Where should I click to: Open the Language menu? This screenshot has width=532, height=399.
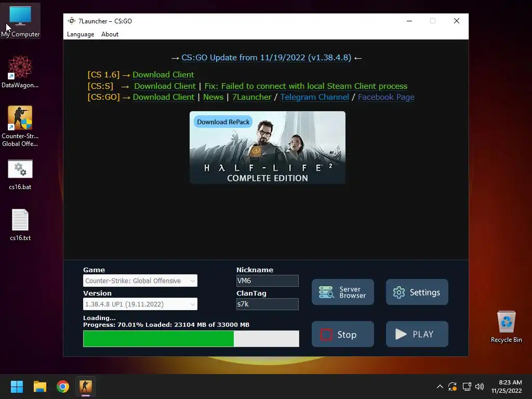click(x=81, y=34)
